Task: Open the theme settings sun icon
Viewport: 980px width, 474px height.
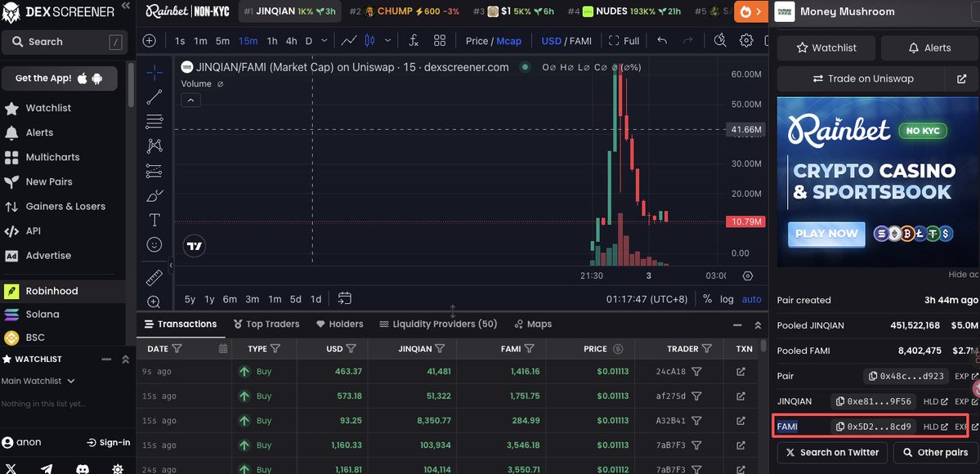Action: 118,469
